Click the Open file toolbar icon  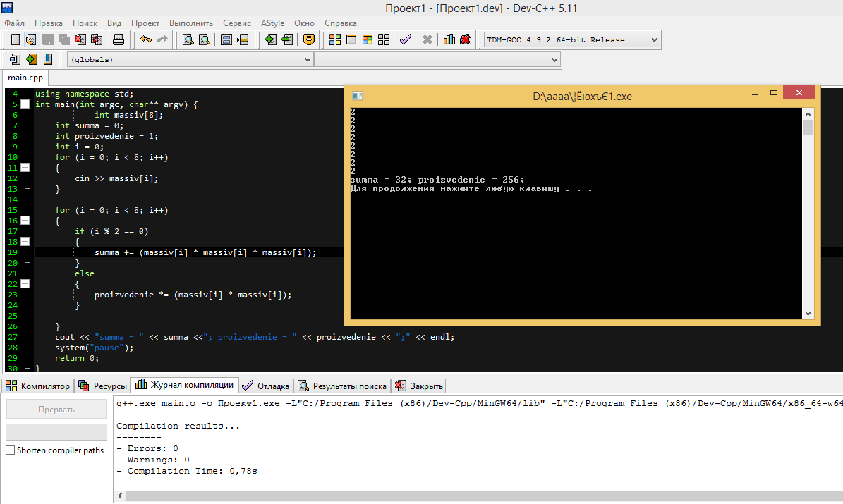coord(32,39)
